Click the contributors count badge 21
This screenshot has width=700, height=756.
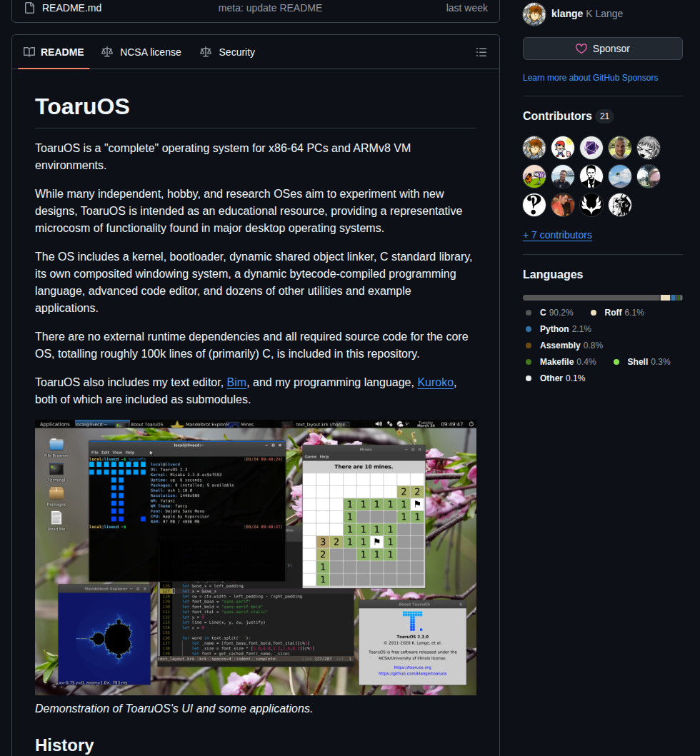pos(604,116)
